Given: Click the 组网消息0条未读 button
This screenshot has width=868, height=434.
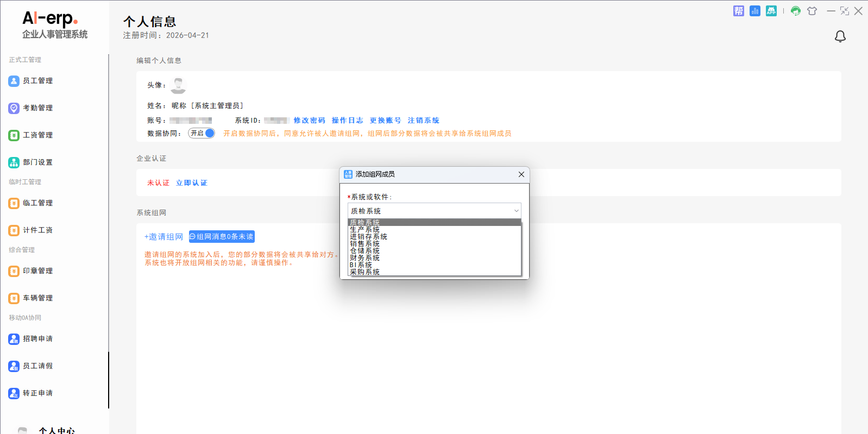Looking at the screenshot, I should [222, 237].
